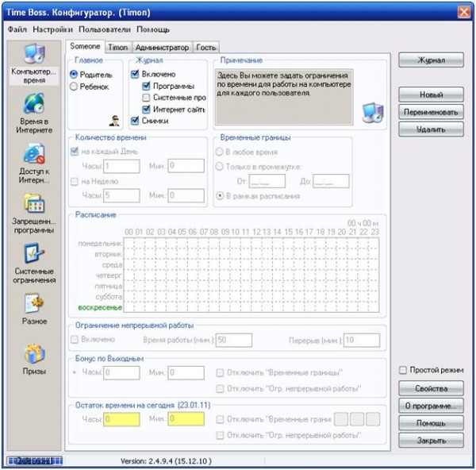
Task: Open the Пользователи menu
Action: point(105,29)
